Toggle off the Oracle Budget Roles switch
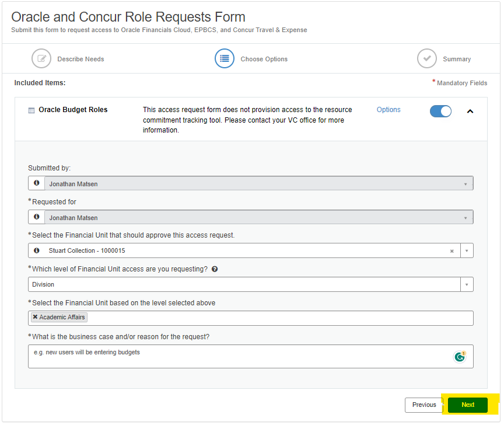The width and height of the screenshot is (504, 425). tap(440, 111)
